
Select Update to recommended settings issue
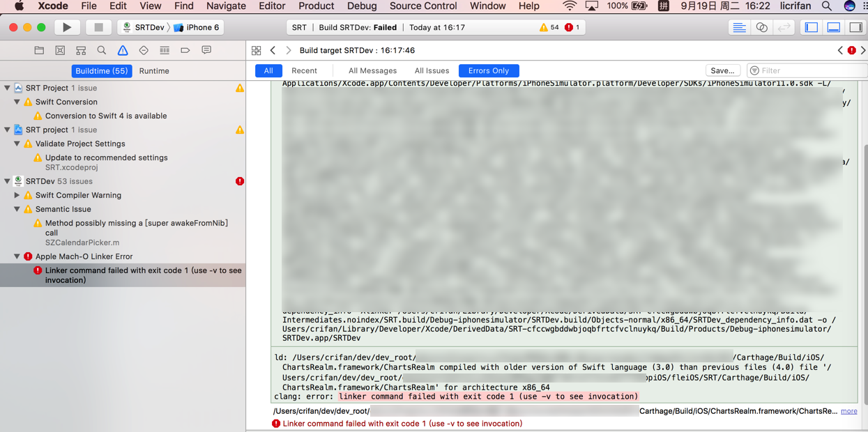click(123, 162)
